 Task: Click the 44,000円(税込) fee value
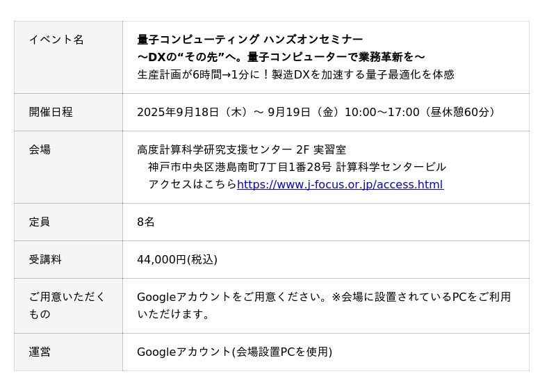coord(177,260)
